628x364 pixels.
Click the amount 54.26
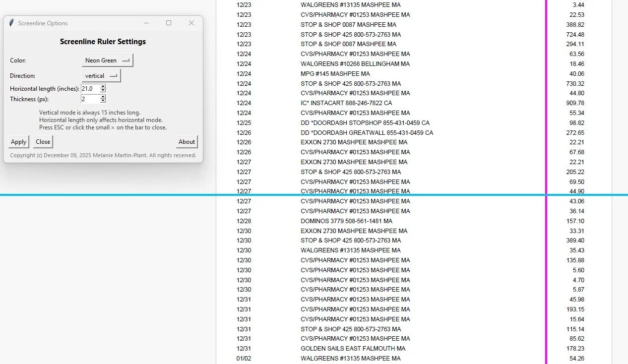pos(577,359)
